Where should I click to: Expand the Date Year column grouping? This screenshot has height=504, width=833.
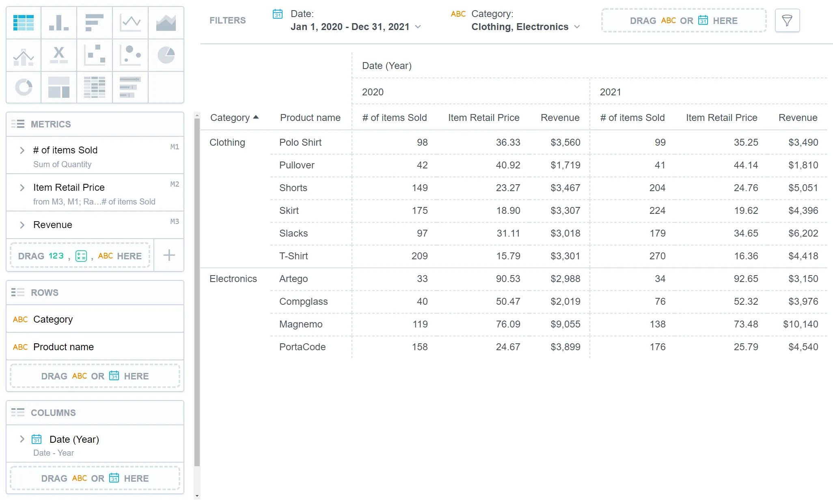click(x=22, y=439)
